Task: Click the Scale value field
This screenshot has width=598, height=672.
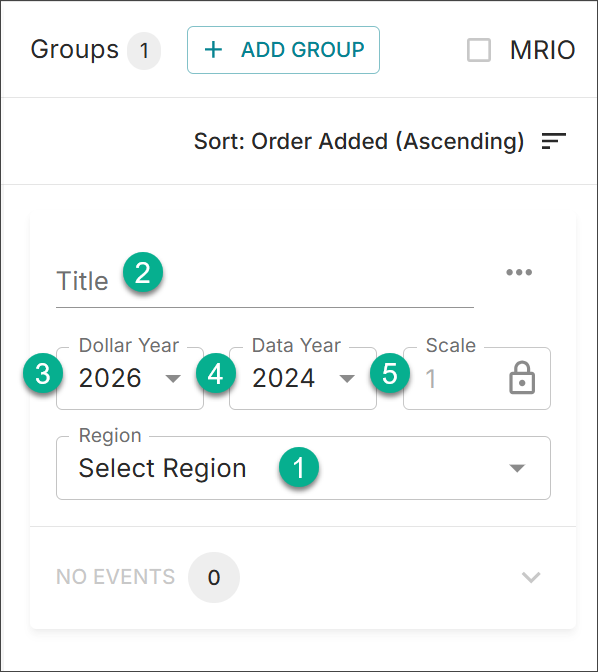Action: pos(477,378)
